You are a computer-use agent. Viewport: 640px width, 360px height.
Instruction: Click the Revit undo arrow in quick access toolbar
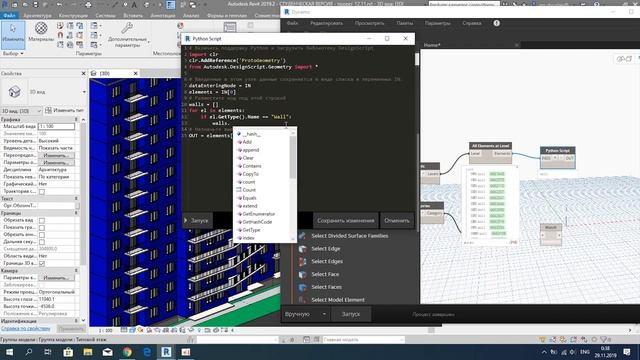tap(60, 5)
